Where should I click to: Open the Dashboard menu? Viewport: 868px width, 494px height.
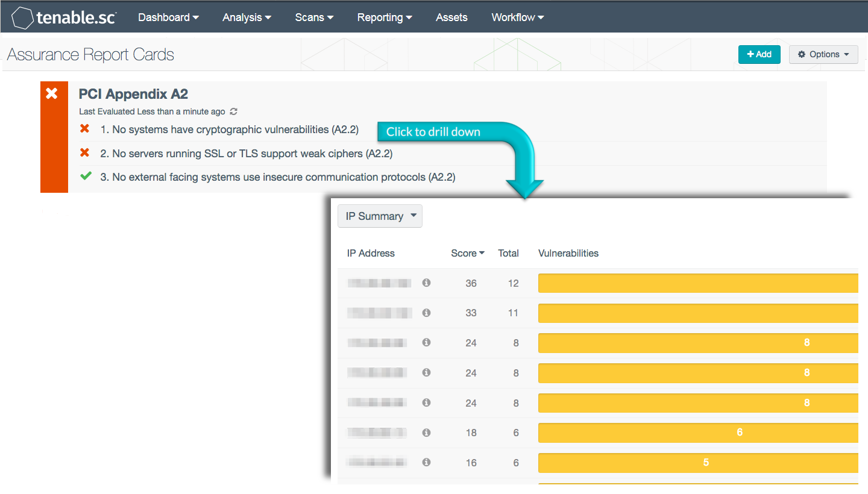(x=168, y=17)
